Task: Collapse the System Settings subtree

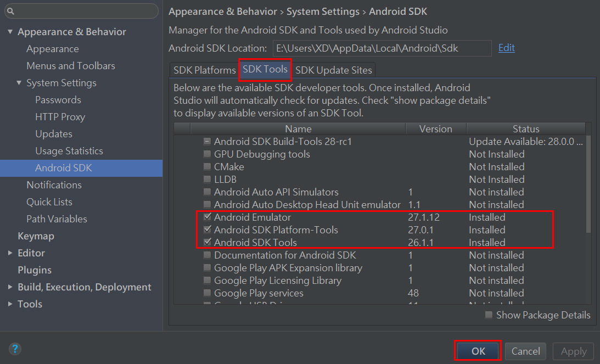Action: 19,83
